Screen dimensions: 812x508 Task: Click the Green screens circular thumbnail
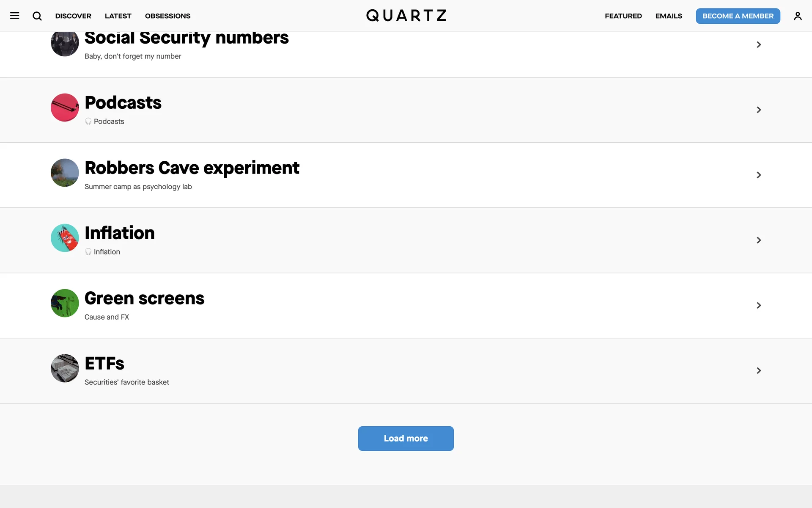[65, 303]
